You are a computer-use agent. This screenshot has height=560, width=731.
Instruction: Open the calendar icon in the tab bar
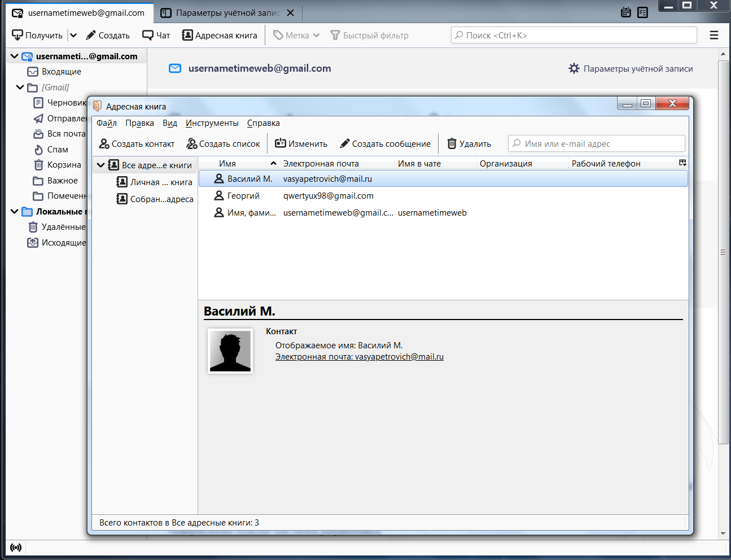pyautogui.click(x=626, y=12)
